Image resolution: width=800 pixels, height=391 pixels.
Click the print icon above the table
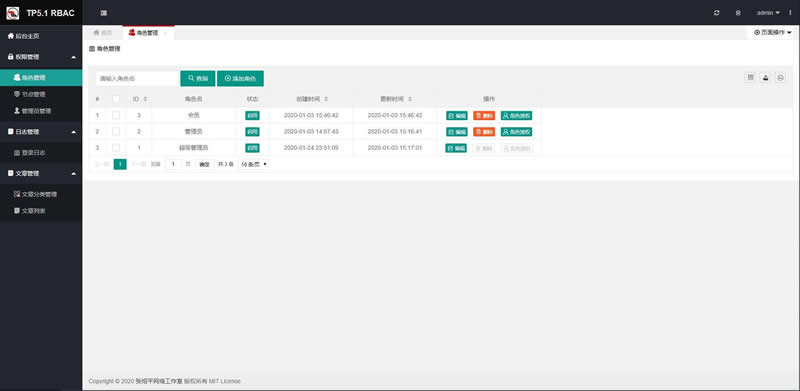coord(780,78)
